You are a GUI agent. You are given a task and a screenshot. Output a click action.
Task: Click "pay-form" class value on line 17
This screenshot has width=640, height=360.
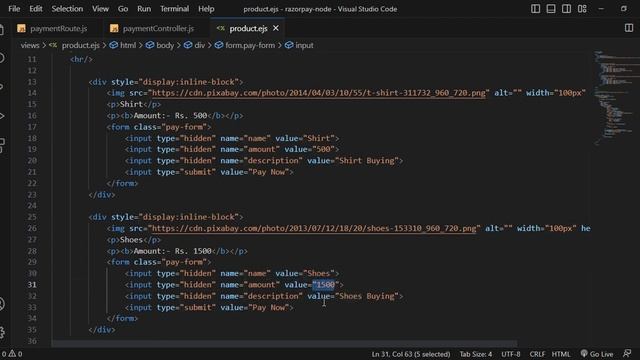click(x=184, y=127)
